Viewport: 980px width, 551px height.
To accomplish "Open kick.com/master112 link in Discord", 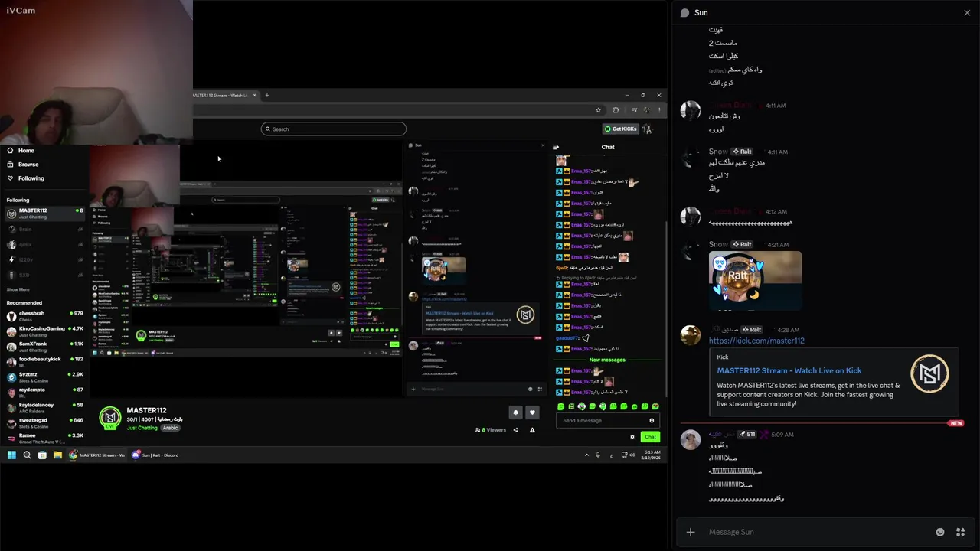I will [756, 341].
